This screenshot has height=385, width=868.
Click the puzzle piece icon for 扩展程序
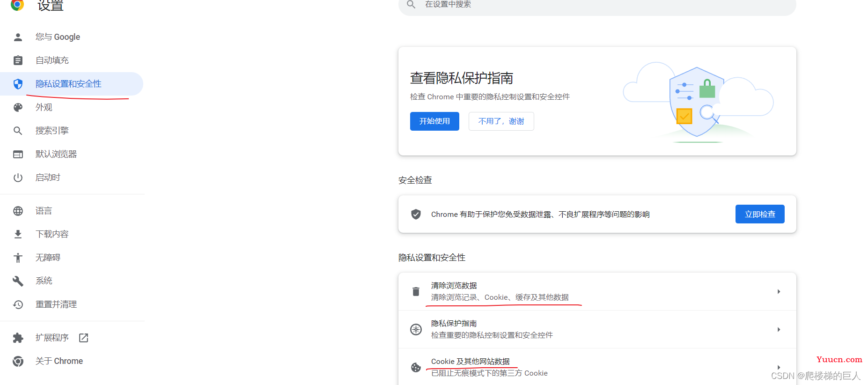pos(18,338)
